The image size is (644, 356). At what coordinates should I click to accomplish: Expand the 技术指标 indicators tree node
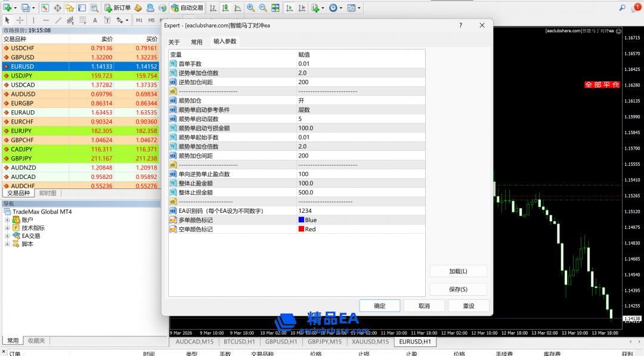click(8, 228)
